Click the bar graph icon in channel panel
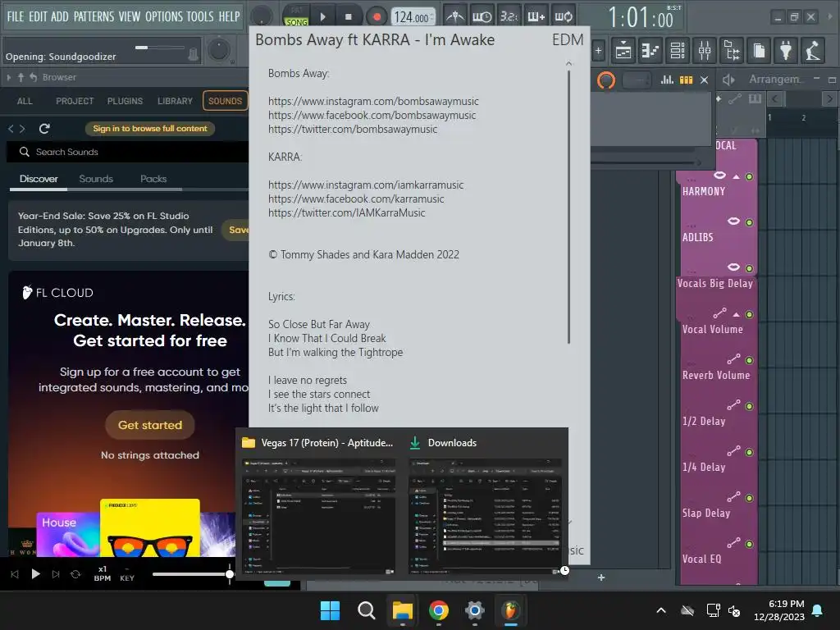This screenshot has height=630, width=840. coord(667,80)
